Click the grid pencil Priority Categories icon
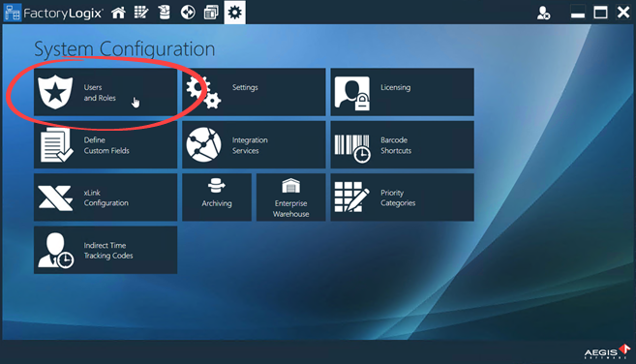This screenshot has width=636, height=364. tap(351, 197)
